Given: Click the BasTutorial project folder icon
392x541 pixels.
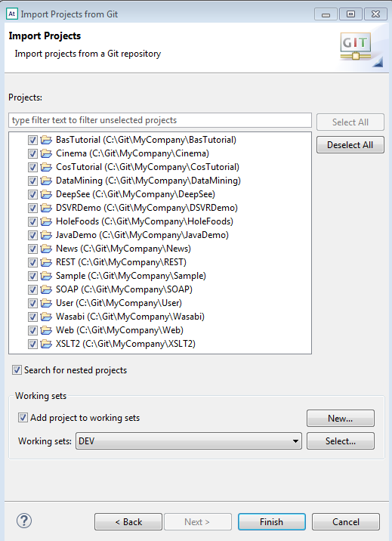Looking at the screenshot, I should point(46,140).
